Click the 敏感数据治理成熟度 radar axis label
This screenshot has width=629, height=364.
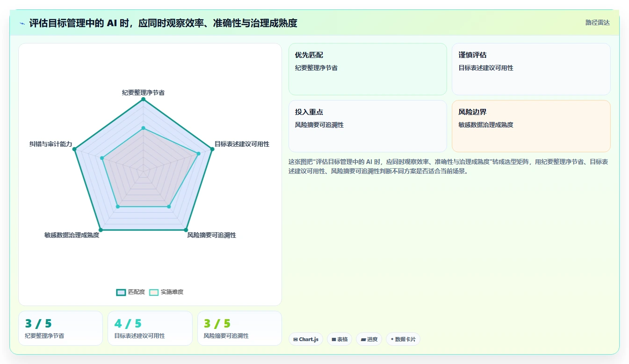(72, 235)
